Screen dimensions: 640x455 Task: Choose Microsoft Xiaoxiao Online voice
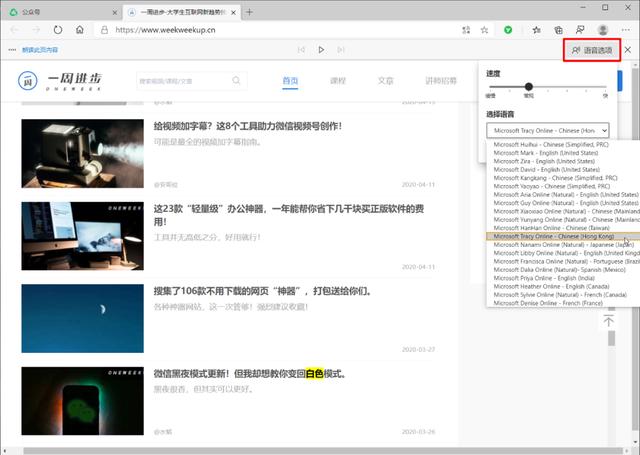[563, 211]
